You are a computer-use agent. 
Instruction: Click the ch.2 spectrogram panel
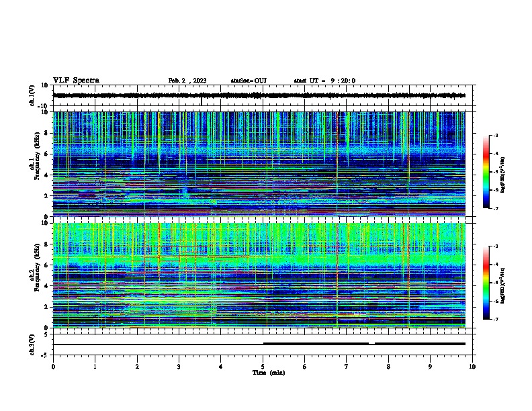pos(259,275)
